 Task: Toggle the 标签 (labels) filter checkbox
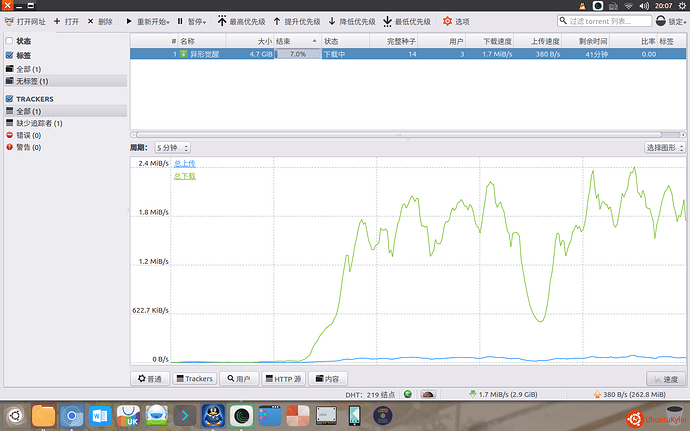[9, 56]
